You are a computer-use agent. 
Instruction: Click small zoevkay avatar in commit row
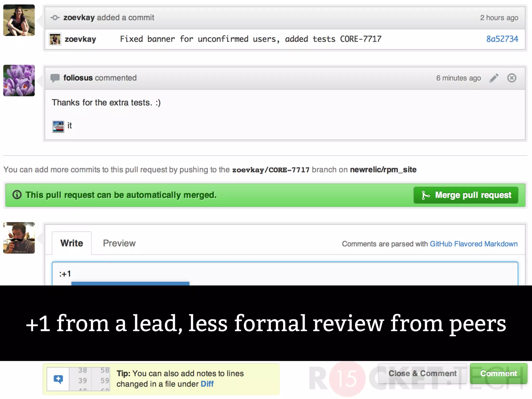coord(55,39)
